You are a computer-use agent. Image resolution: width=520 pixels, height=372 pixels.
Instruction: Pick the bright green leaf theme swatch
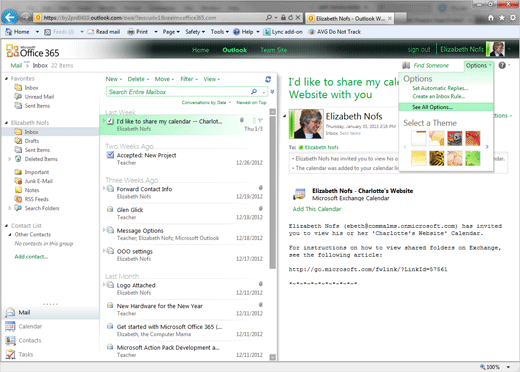pos(473,158)
